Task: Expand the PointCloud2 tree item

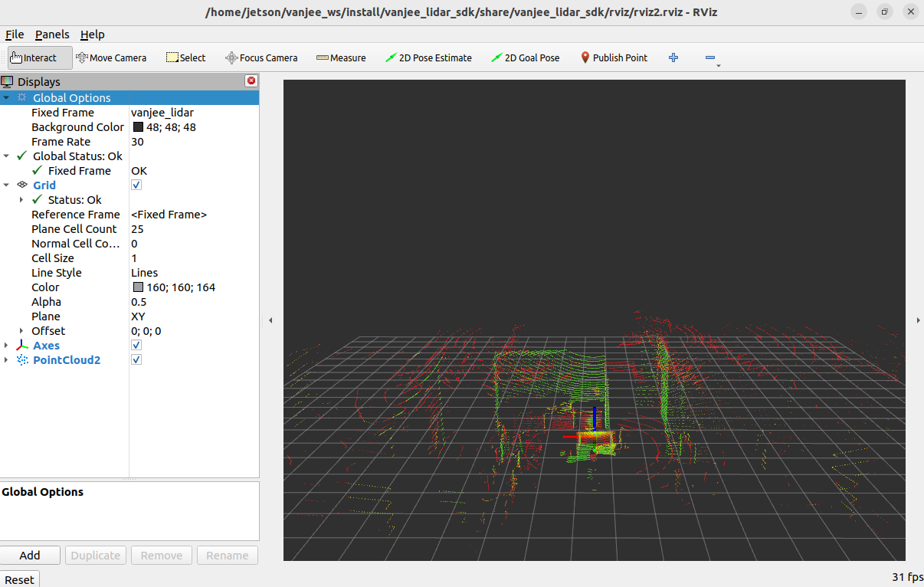Action: click(6, 360)
